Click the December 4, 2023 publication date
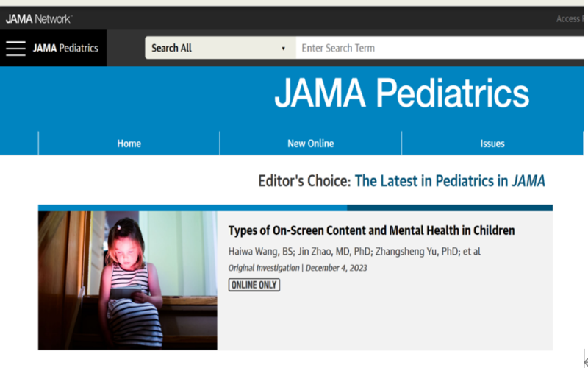This screenshot has height=368, width=588. [337, 268]
